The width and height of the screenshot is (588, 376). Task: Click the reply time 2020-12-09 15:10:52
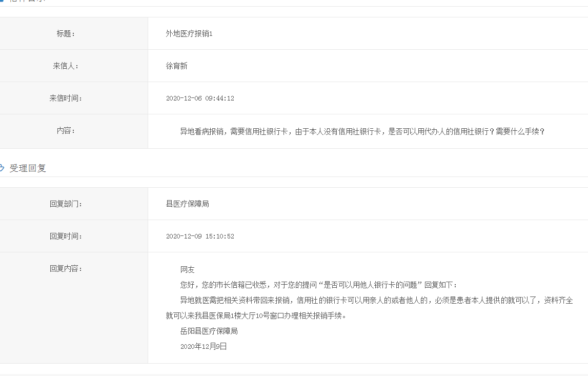(x=200, y=236)
